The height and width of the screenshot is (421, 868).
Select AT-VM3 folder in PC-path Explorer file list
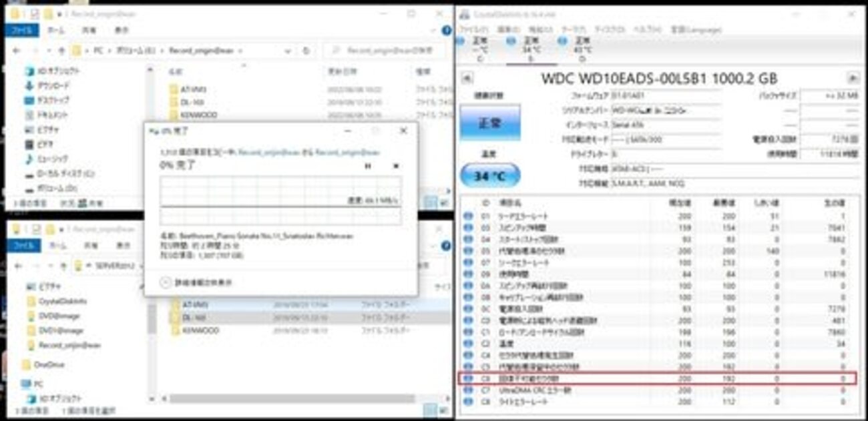[187, 89]
